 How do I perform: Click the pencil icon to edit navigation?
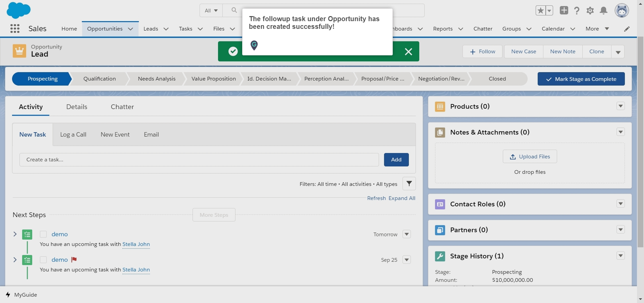point(627,29)
